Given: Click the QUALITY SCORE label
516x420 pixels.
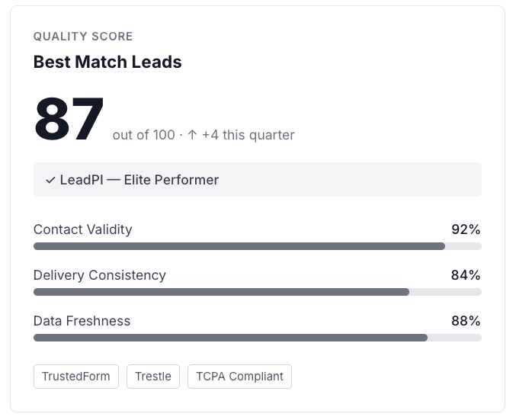Looking at the screenshot, I should click(83, 37).
